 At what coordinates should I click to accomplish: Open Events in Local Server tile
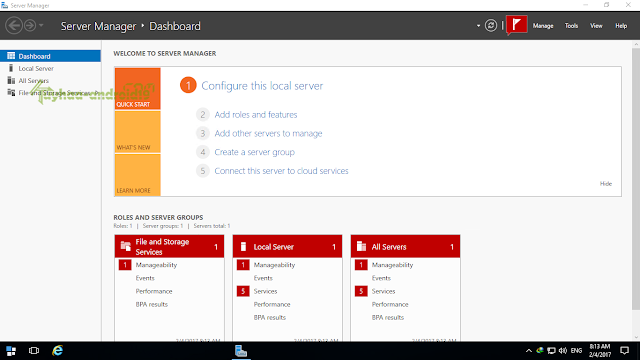click(263, 278)
